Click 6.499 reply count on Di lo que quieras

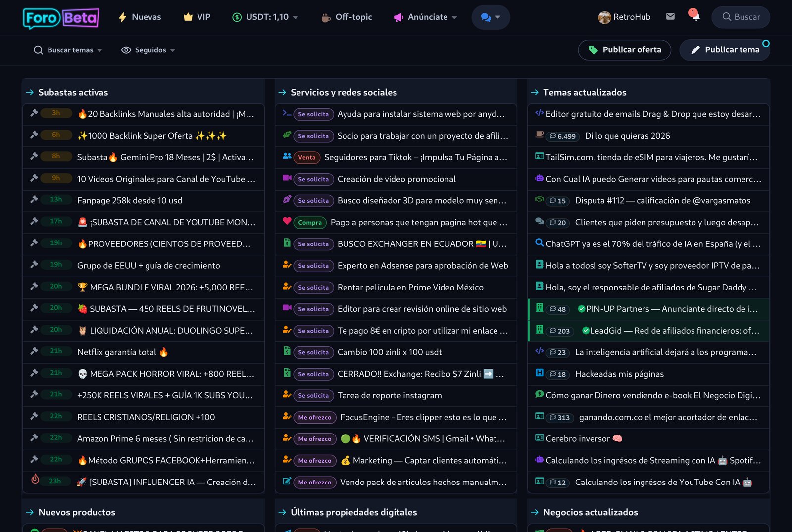[563, 136]
